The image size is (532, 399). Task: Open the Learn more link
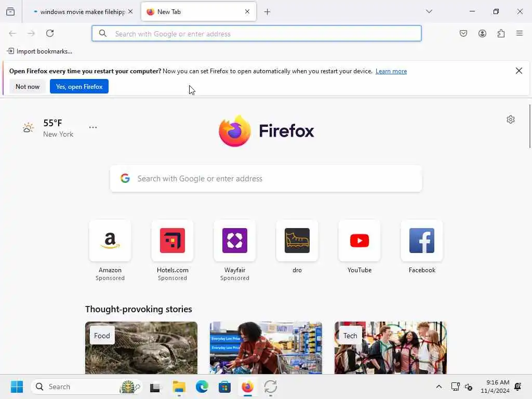click(x=391, y=71)
